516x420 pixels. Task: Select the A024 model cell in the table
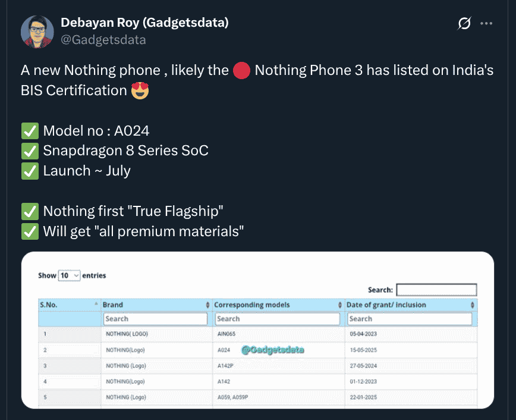[224, 350]
